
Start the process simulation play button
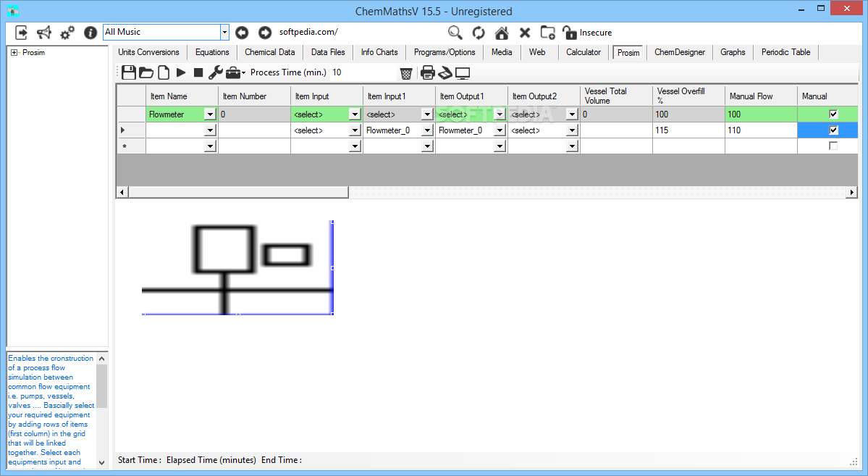point(181,72)
